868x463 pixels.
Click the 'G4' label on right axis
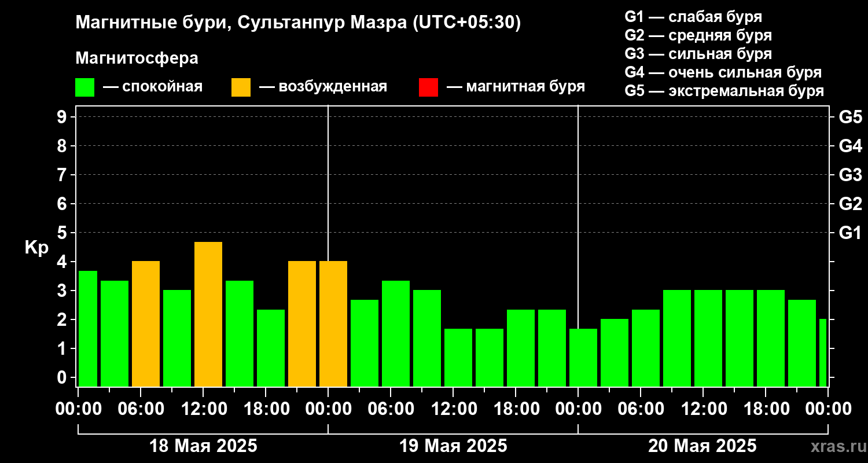(x=850, y=146)
